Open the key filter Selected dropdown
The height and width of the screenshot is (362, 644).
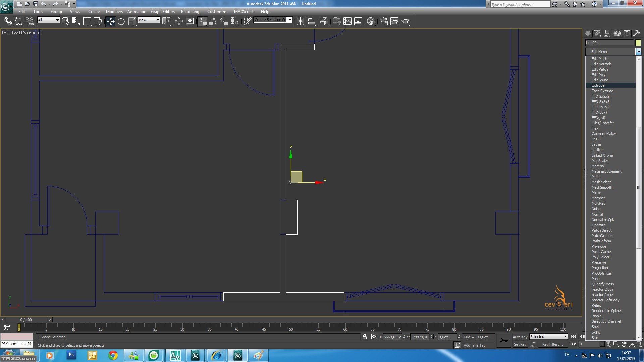548,337
